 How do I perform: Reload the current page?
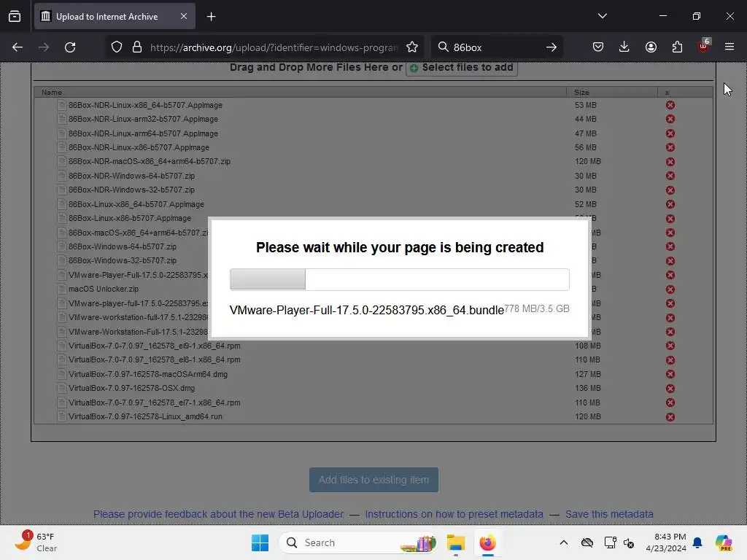pos(70,47)
